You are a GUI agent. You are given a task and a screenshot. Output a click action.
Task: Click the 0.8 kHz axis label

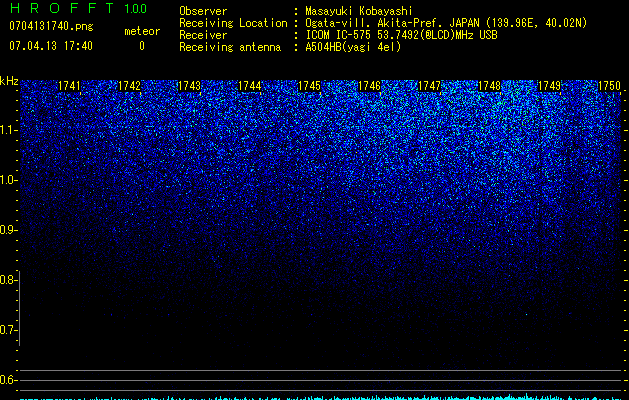click(8, 280)
